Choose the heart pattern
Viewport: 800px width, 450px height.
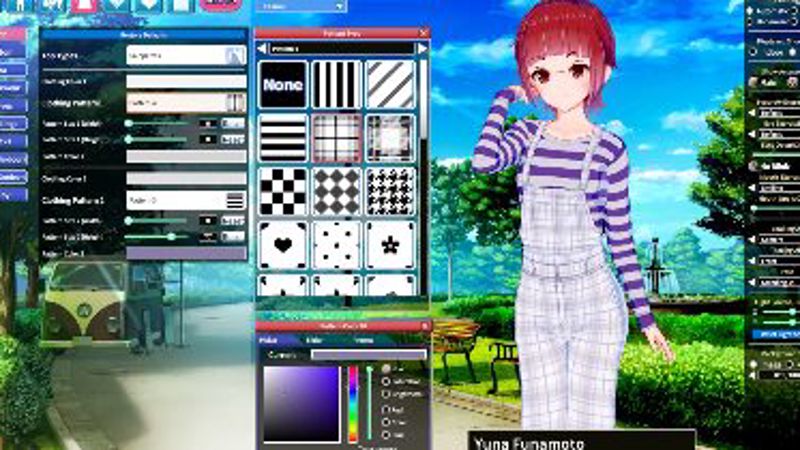[283, 245]
